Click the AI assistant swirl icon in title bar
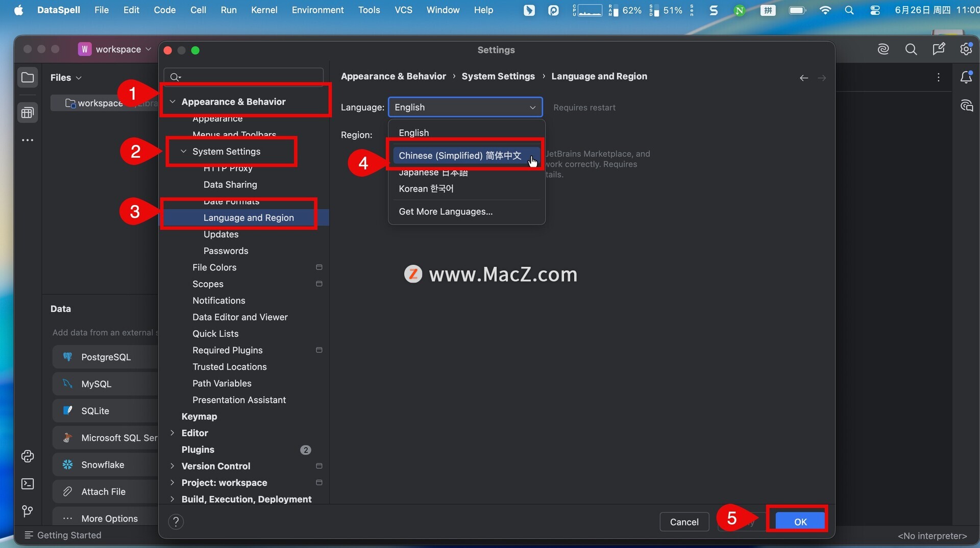The width and height of the screenshot is (980, 548). [x=883, y=49]
